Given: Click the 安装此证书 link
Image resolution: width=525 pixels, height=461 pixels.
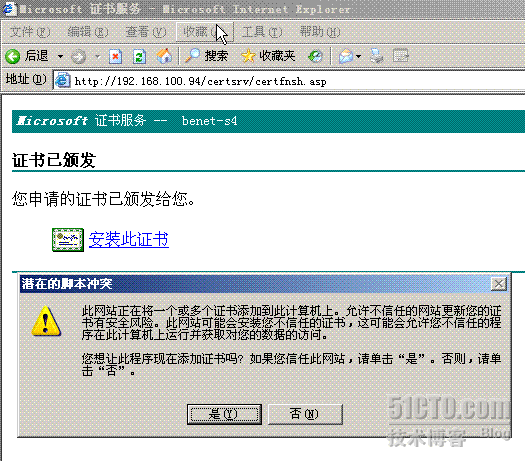Looking at the screenshot, I should point(129,240).
